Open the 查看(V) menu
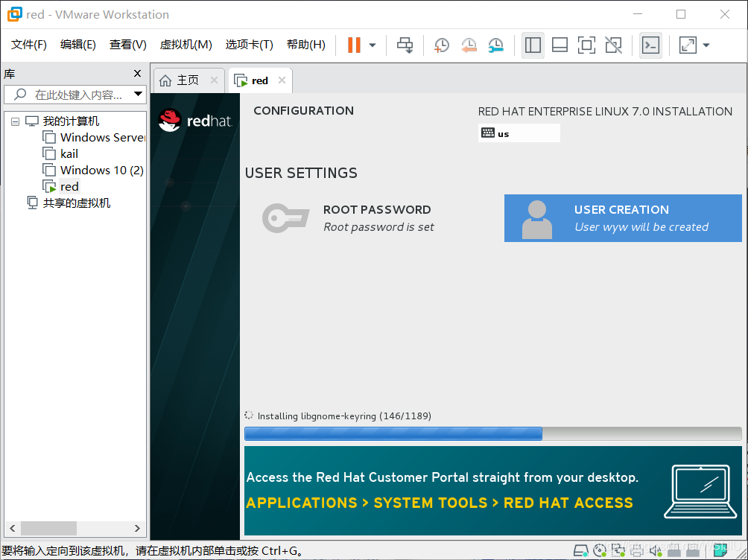This screenshot has width=748, height=560. [x=127, y=45]
